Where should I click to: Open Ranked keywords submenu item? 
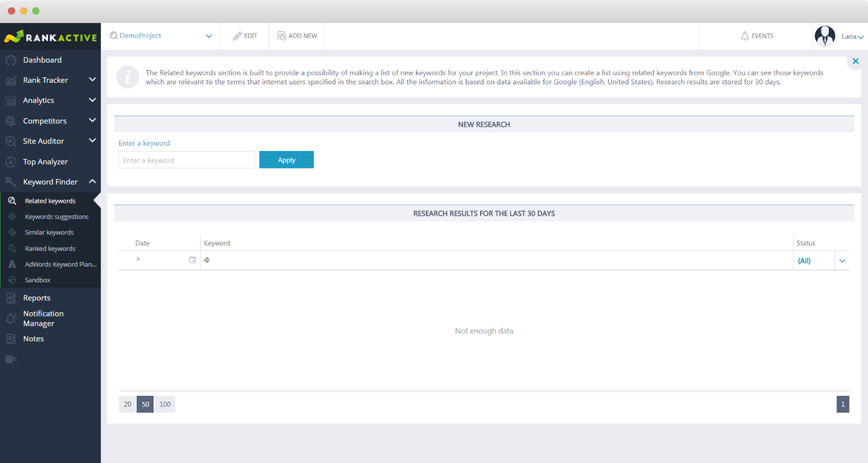click(x=50, y=248)
